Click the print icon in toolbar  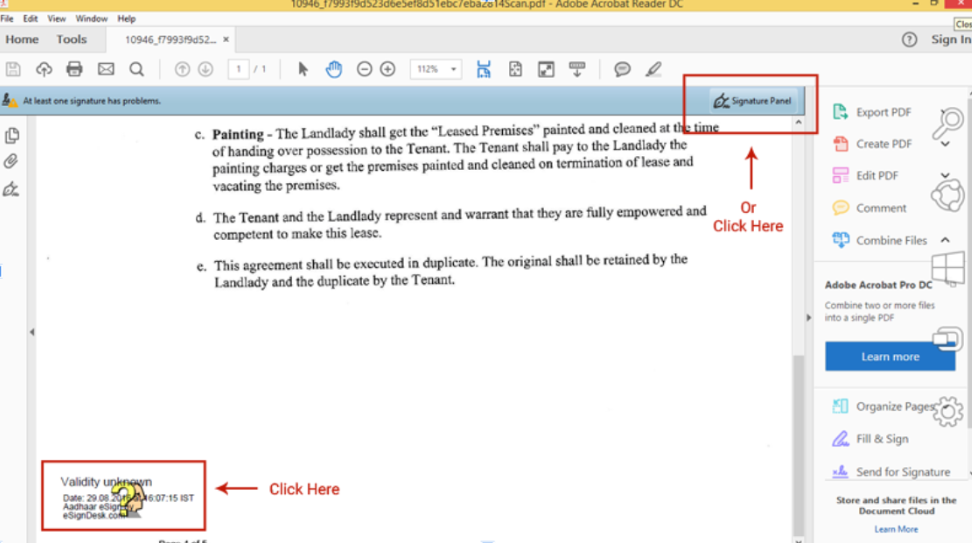click(x=74, y=69)
